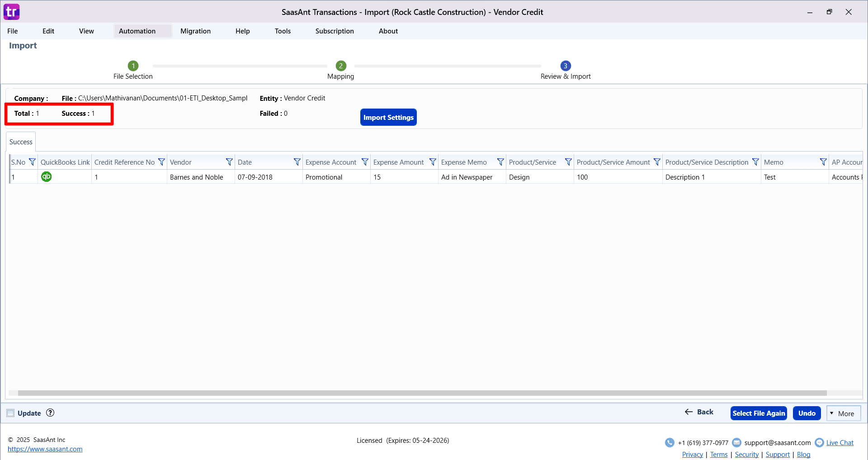Filter the Expense Account column
868x460 pixels.
365,162
